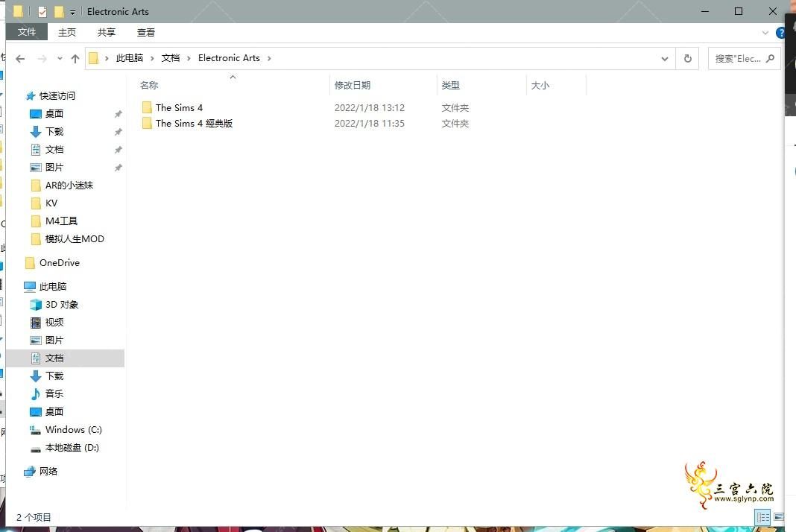Click the 快速访问 star icon

[31, 96]
